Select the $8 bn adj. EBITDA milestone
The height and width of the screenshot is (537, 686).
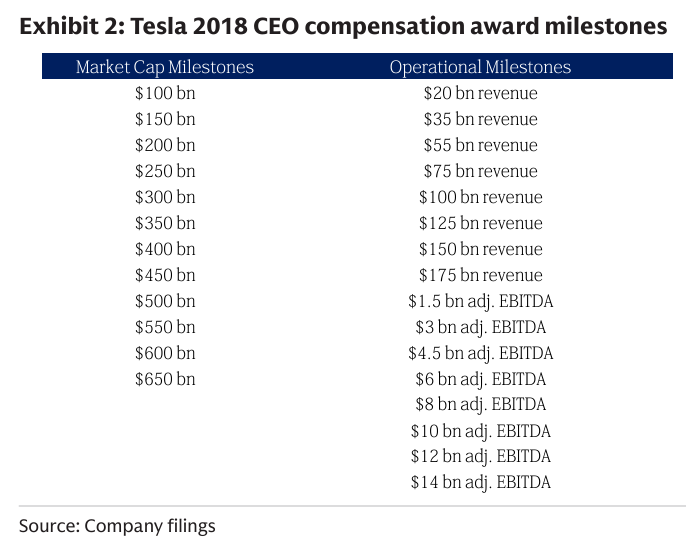(x=480, y=405)
